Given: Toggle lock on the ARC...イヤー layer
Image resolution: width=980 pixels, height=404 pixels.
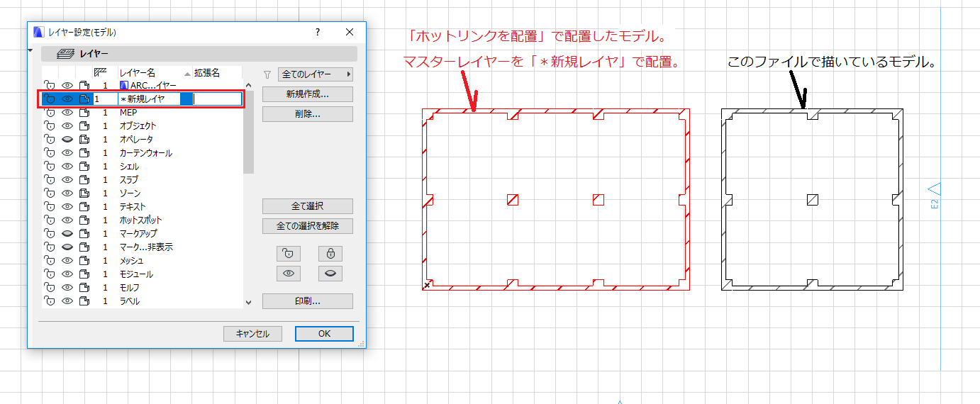Looking at the screenshot, I should [50, 85].
